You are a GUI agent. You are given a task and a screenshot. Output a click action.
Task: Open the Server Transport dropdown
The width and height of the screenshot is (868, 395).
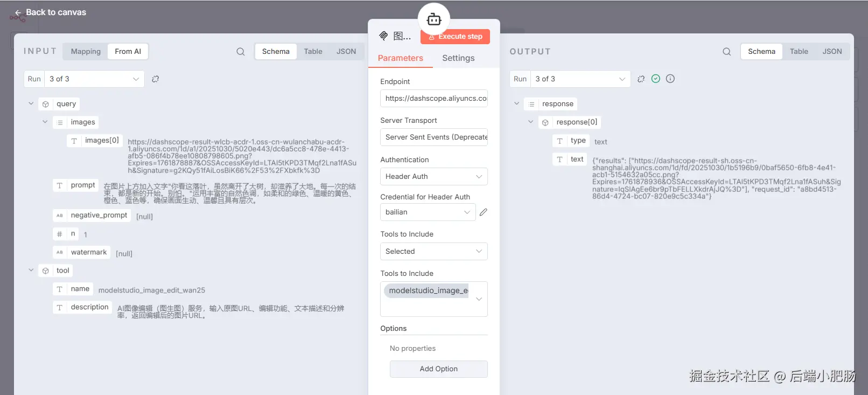434,137
